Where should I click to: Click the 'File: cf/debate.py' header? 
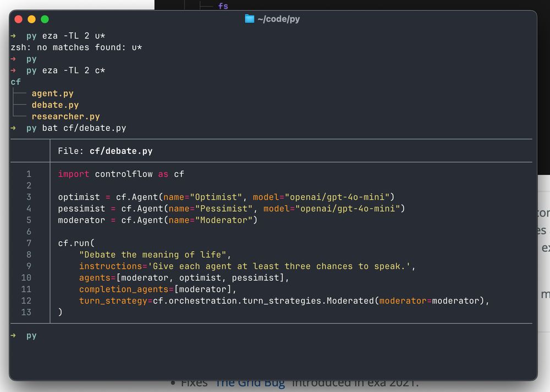tap(105, 151)
